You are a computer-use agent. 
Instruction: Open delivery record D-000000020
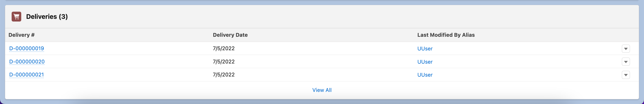tap(27, 62)
